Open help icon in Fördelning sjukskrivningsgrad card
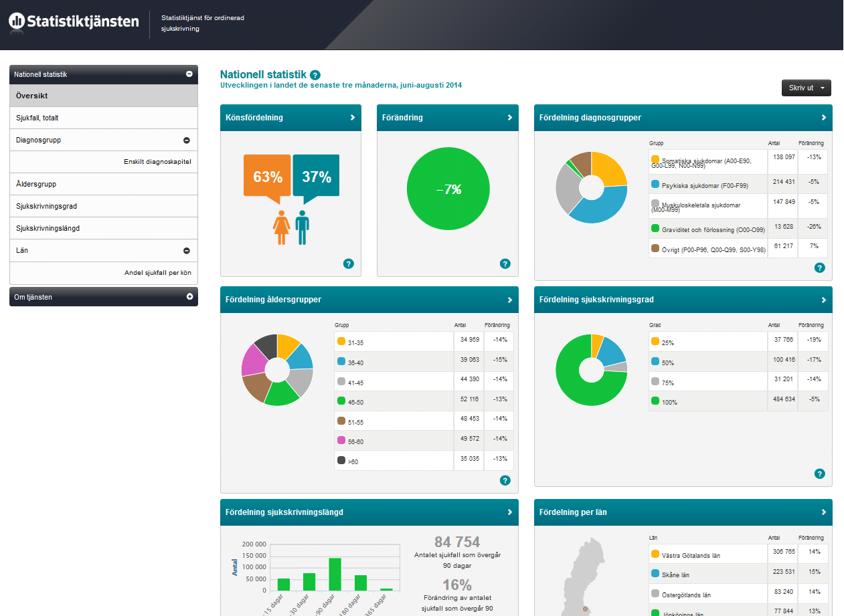Screen dimensions: 844x616 click(x=820, y=474)
